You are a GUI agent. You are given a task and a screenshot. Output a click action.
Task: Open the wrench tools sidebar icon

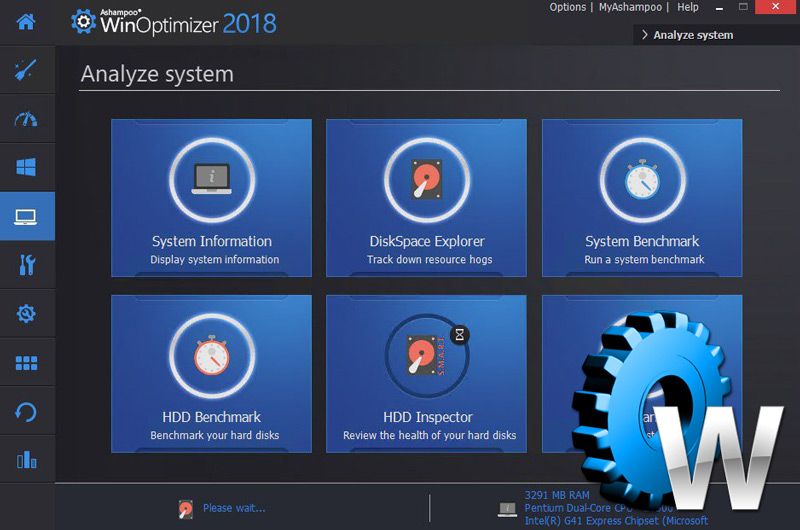point(26,264)
